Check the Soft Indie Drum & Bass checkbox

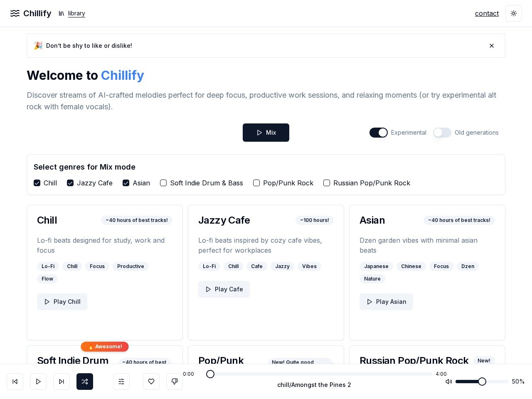tap(163, 183)
